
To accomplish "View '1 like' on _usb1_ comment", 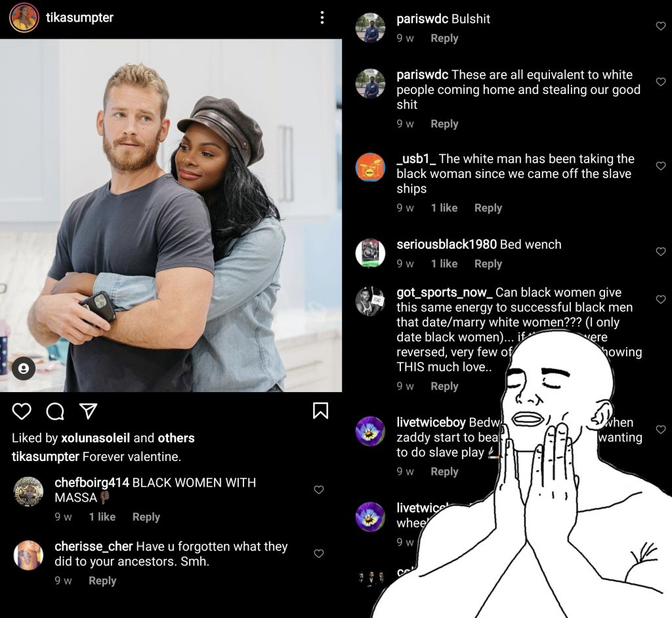I will coord(444,208).
